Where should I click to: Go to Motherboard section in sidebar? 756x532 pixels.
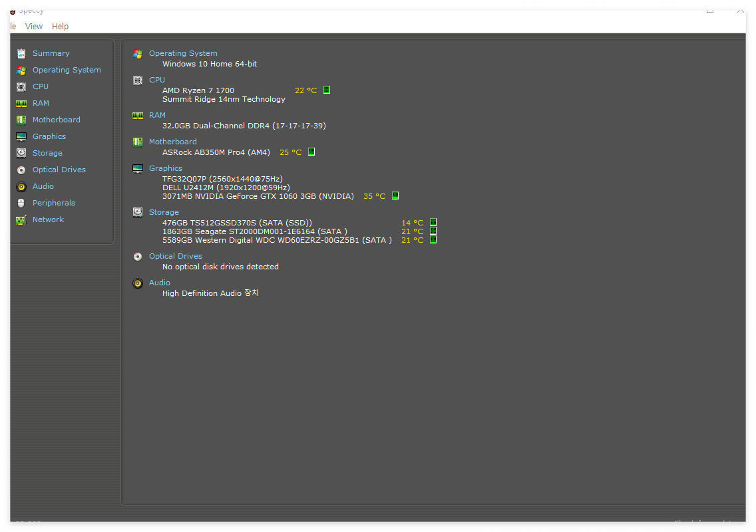(57, 120)
